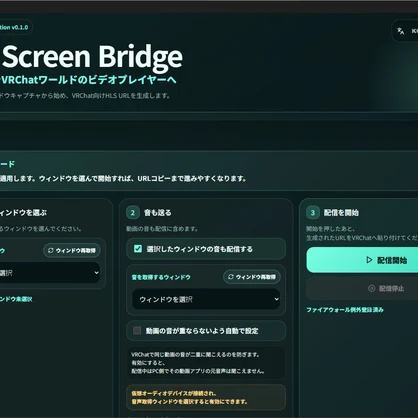Click the step 3 number badge
The height and width of the screenshot is (418, 418).
coord(313,213)
